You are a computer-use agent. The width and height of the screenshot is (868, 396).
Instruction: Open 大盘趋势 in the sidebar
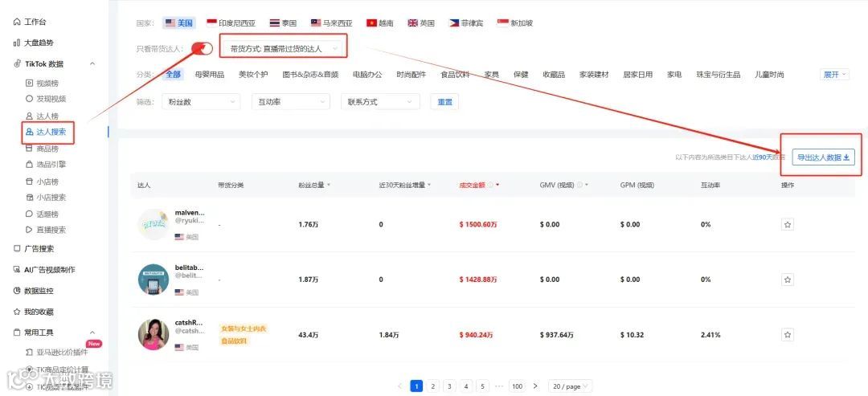click(33, 43)
